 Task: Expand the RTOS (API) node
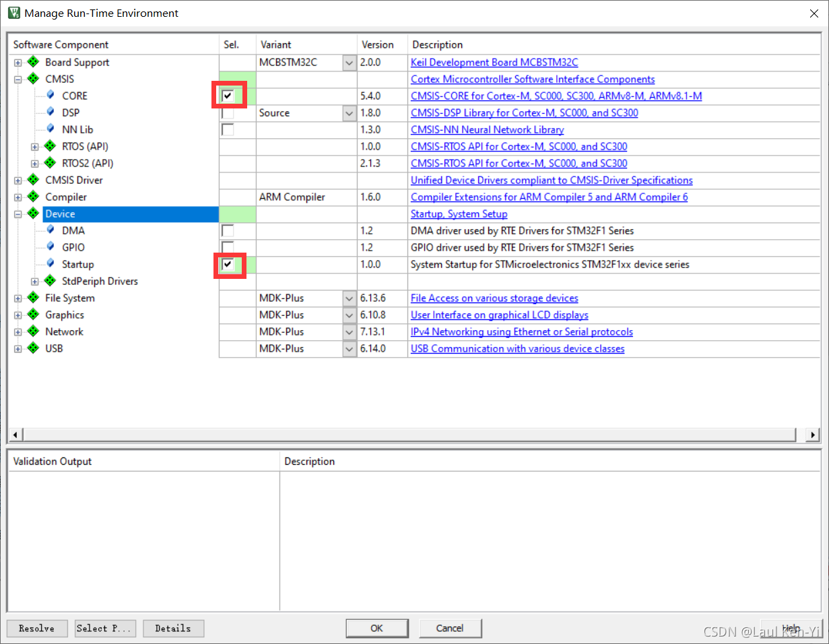pos(35,147)
